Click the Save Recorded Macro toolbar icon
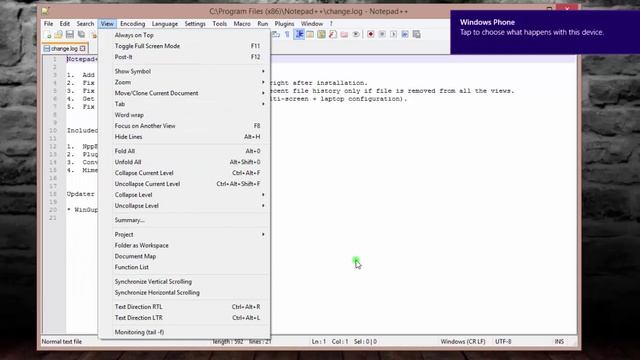640x360 pixels. click(416, 35)
